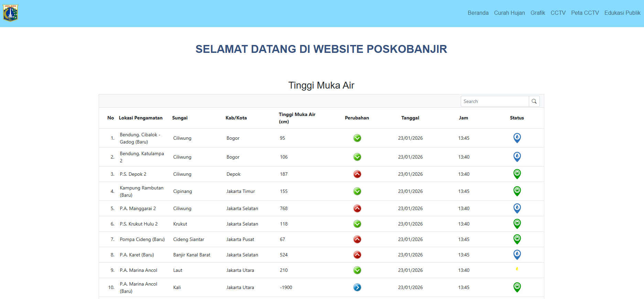
Task: Open the Beranda menu item
Action: tap(478, 13)
